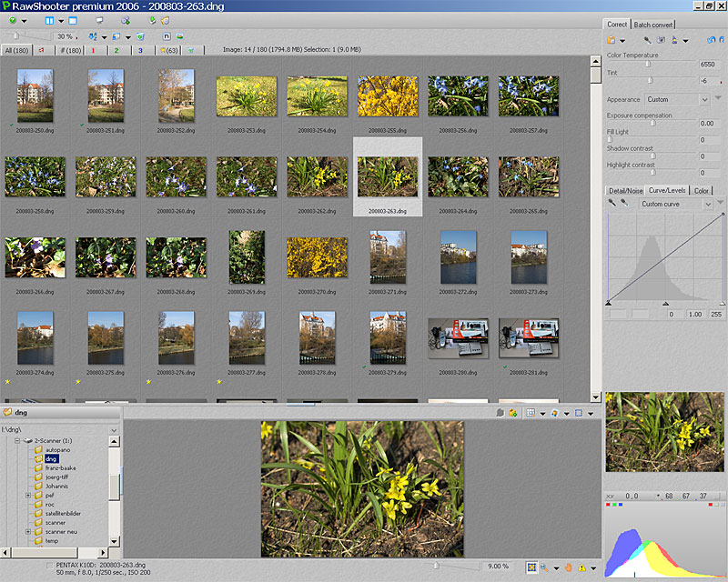Expand the pef folder in tree

tap(28, 496)
